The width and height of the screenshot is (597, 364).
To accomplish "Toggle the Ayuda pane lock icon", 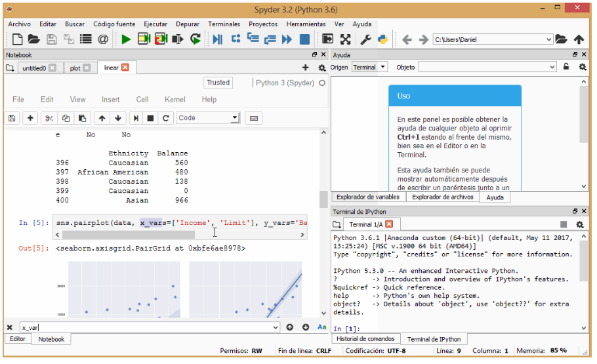I will [x=566, y=67].
